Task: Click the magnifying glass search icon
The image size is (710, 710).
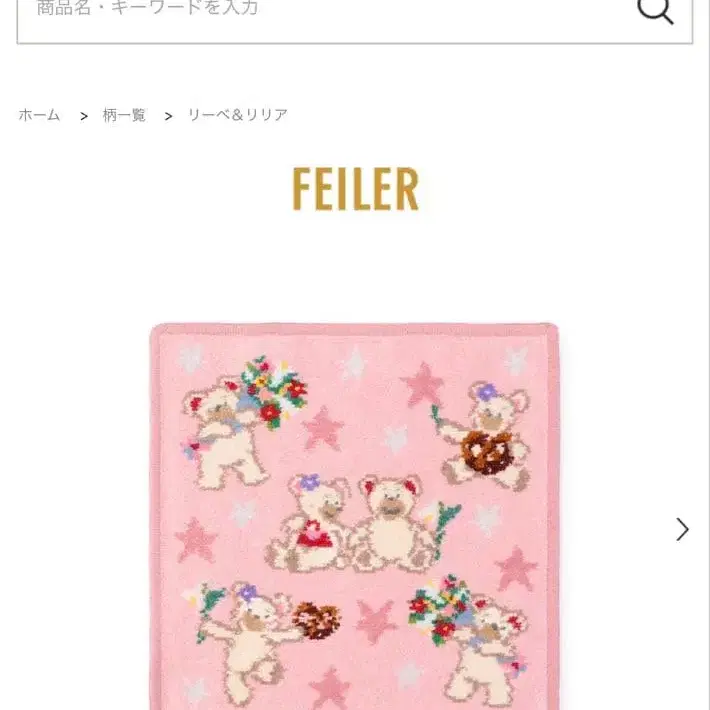Action: point(655,10)
